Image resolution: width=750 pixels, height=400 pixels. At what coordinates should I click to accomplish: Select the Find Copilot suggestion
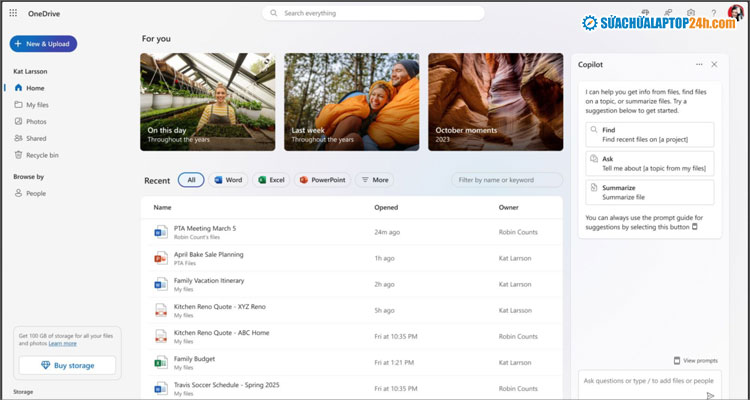650,134
